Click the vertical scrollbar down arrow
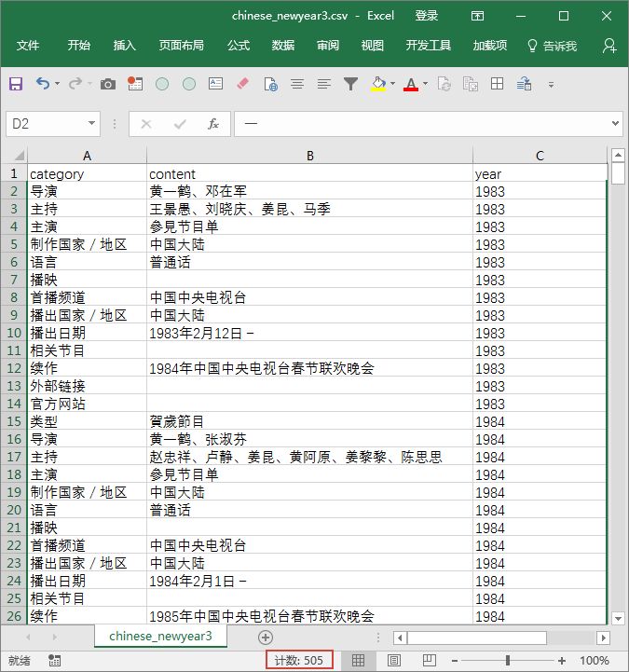Screen dimensions: 629x672 (618, 618)
